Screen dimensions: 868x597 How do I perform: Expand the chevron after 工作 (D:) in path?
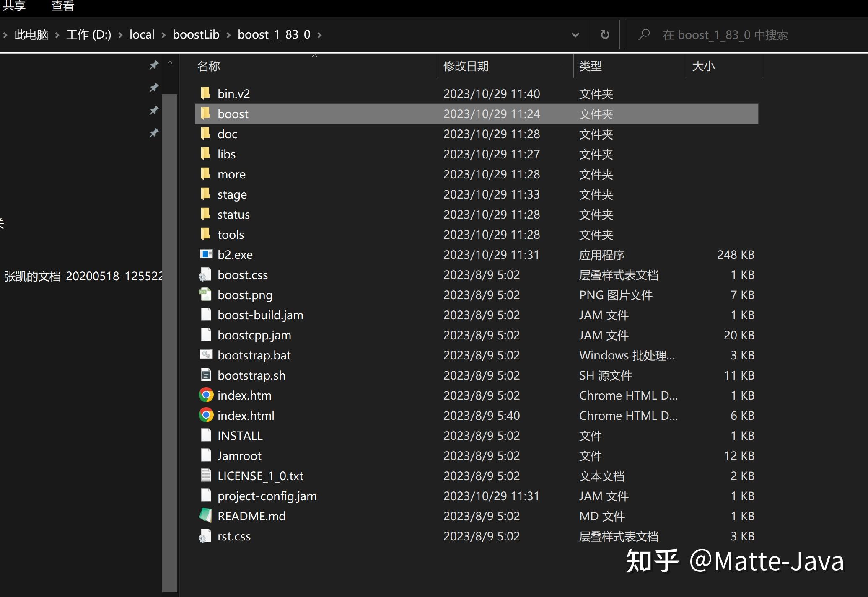point(121,35)
